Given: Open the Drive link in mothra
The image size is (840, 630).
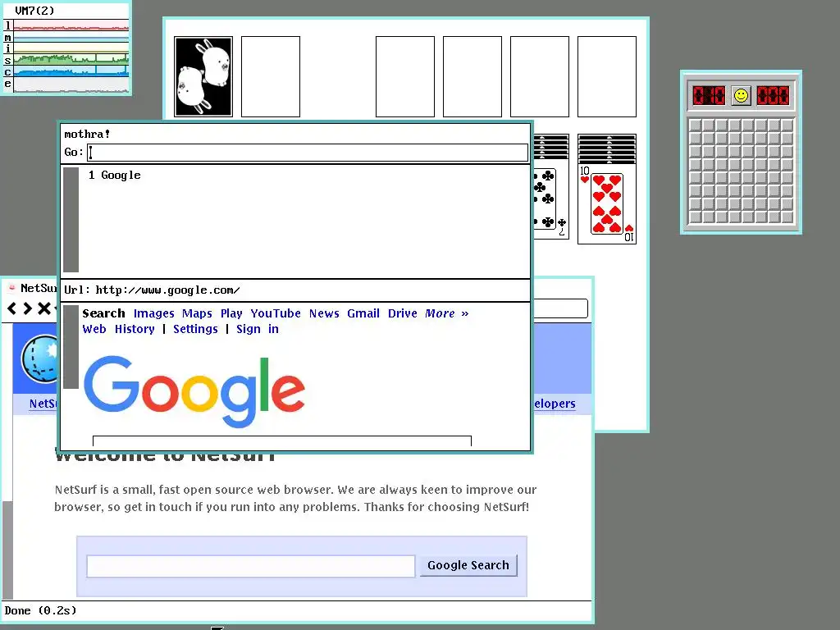Looking at the screenshot, I should 402,313.
